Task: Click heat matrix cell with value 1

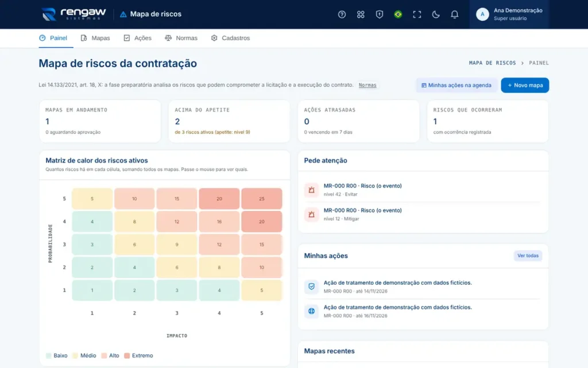Action: click(92, 290)
